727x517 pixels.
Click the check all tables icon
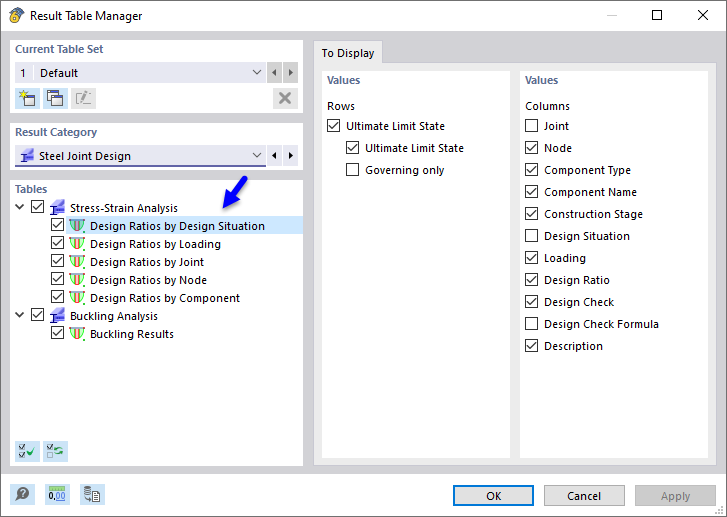tap(27, 451)
